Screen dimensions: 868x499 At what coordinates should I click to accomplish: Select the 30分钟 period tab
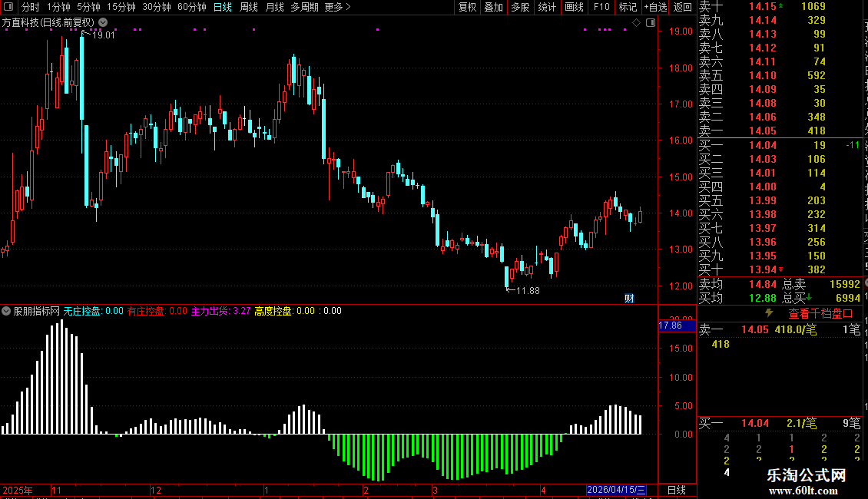point(157,7)
